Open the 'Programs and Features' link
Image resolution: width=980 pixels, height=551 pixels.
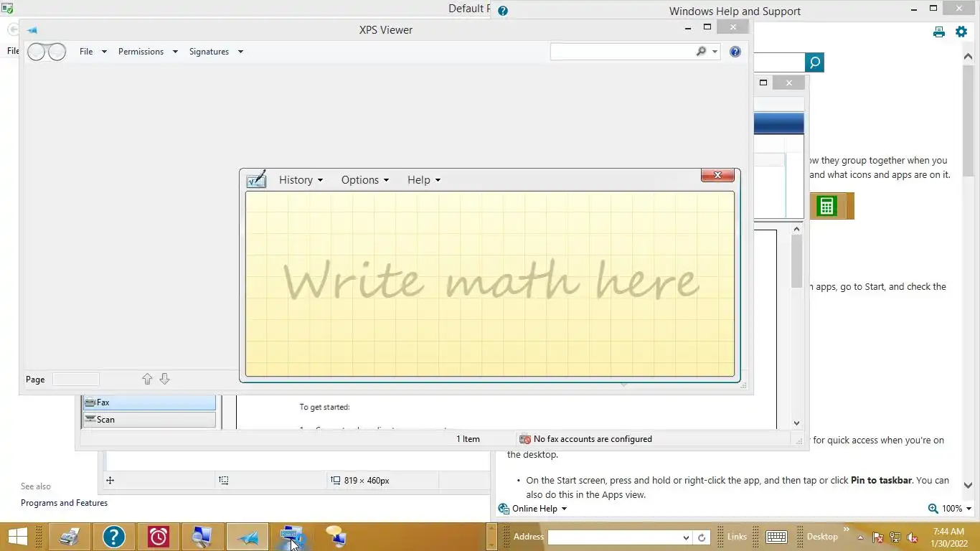(64, 503)
